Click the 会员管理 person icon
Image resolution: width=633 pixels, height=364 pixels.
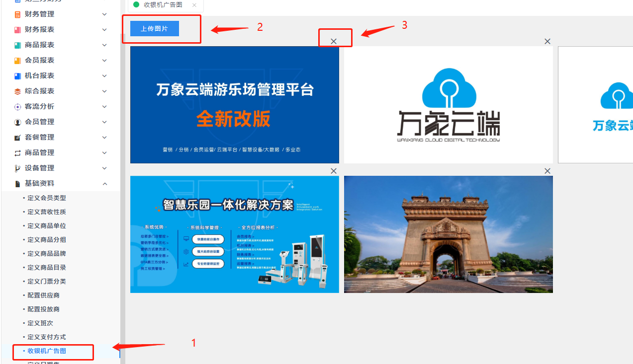[18, 122]
